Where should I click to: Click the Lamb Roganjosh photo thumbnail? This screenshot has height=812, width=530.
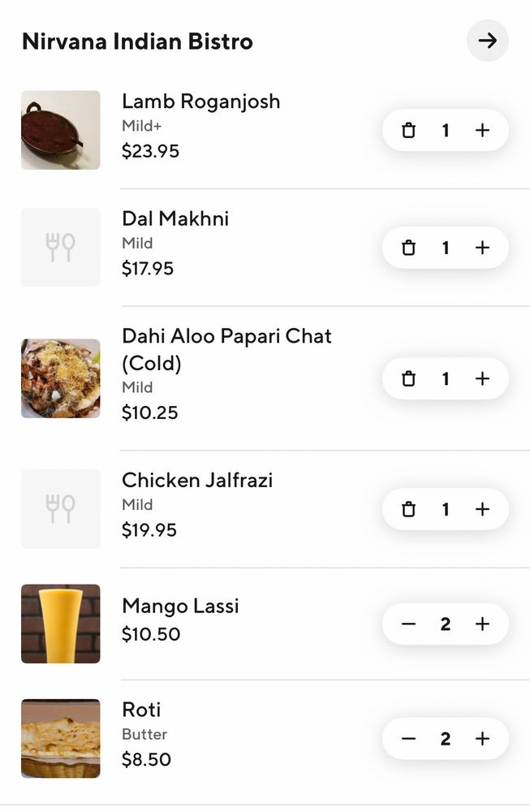[60, 130]
